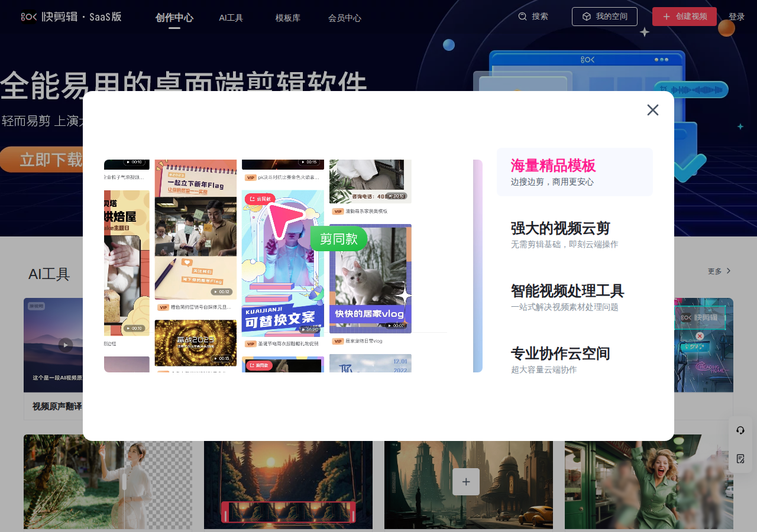Click the 快剪辑 SaaS版 logo
Screen dimensions: 757x532
tap(71, 17)
